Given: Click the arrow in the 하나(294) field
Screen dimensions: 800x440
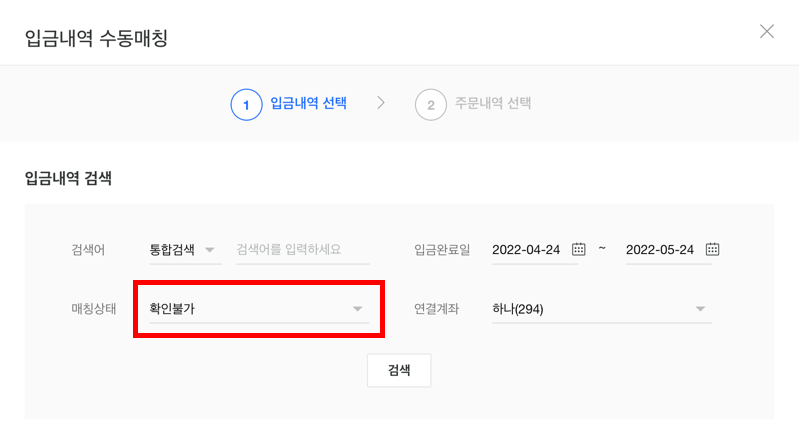Looking at the screenshot, I should [x=701, y=309].
